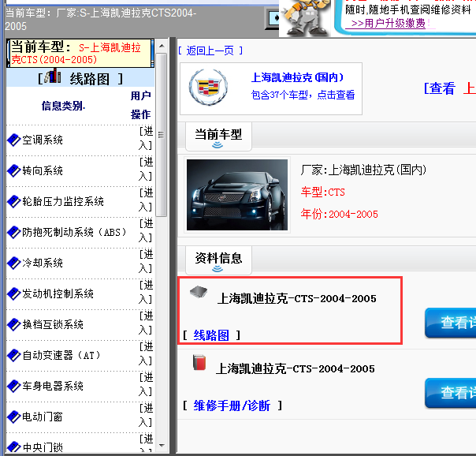Click the 换档互锁系统 text
Image resolution: width=476 pixels, height=456 pixels.
tap(53, 324)
